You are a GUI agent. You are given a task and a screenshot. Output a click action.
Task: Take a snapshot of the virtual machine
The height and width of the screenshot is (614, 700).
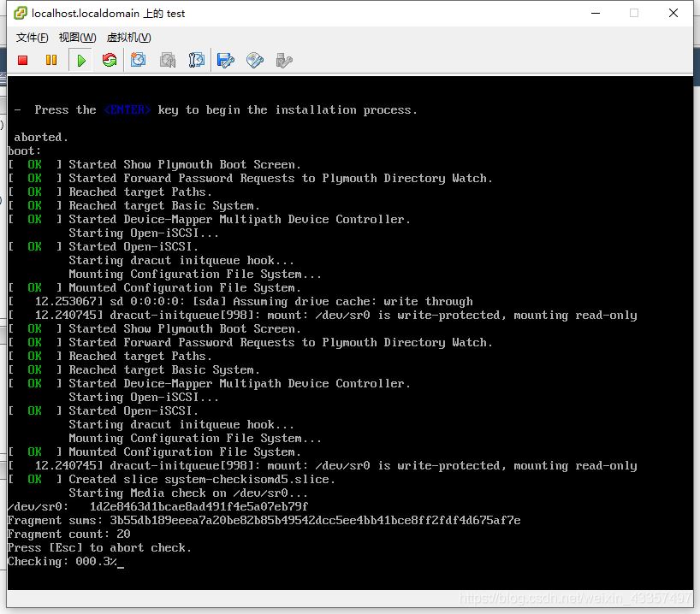(139, 60)
